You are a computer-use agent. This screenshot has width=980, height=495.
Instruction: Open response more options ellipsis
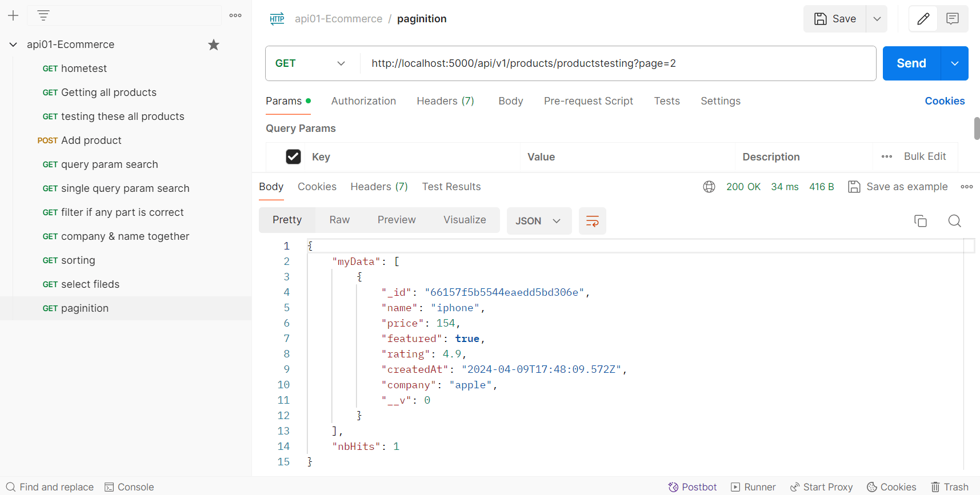(967, 187)
